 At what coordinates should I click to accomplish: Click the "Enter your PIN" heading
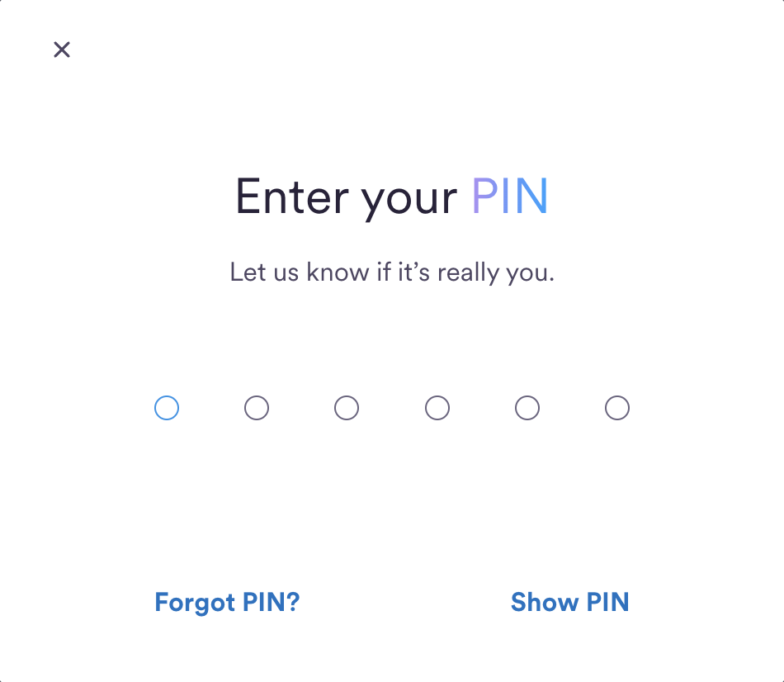(x=392, y=197)
